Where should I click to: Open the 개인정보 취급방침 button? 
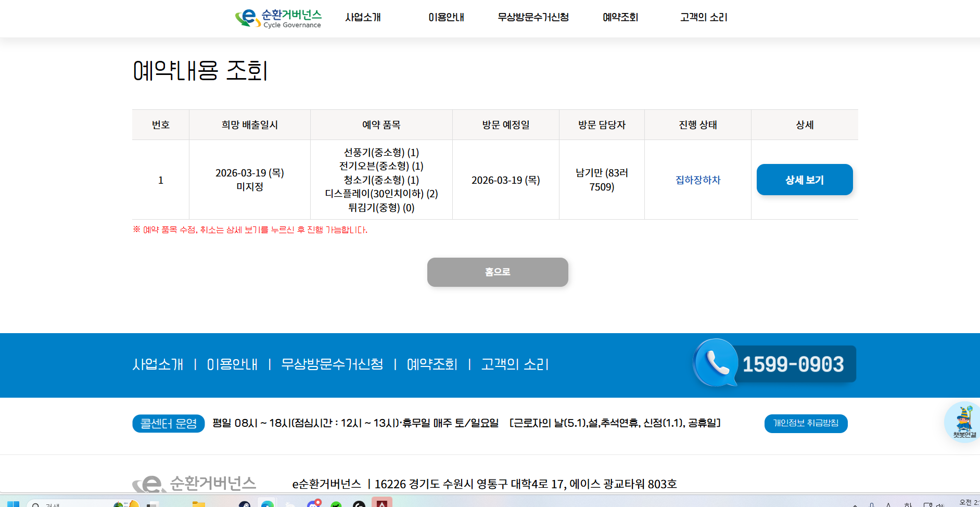click(806, 423)
